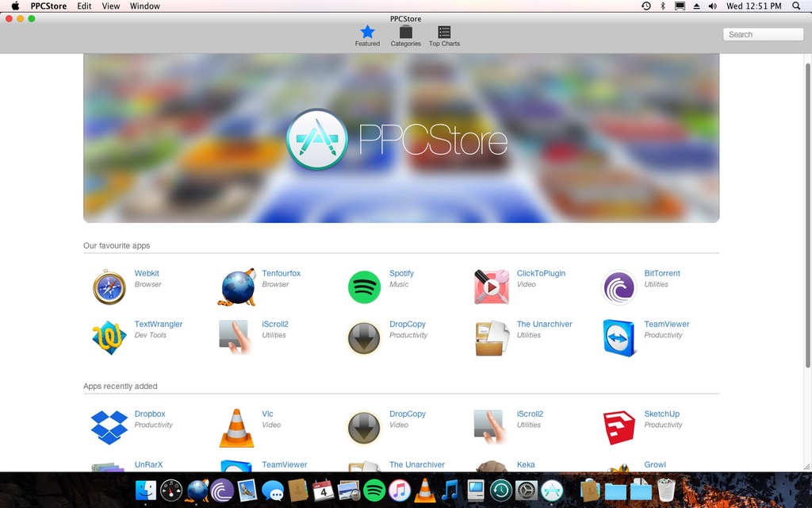Image resolution: width=812 pixels, height=508 pixels.
Task: Open the Growl link in the bottom row
Action: click(x=655, y=464)
